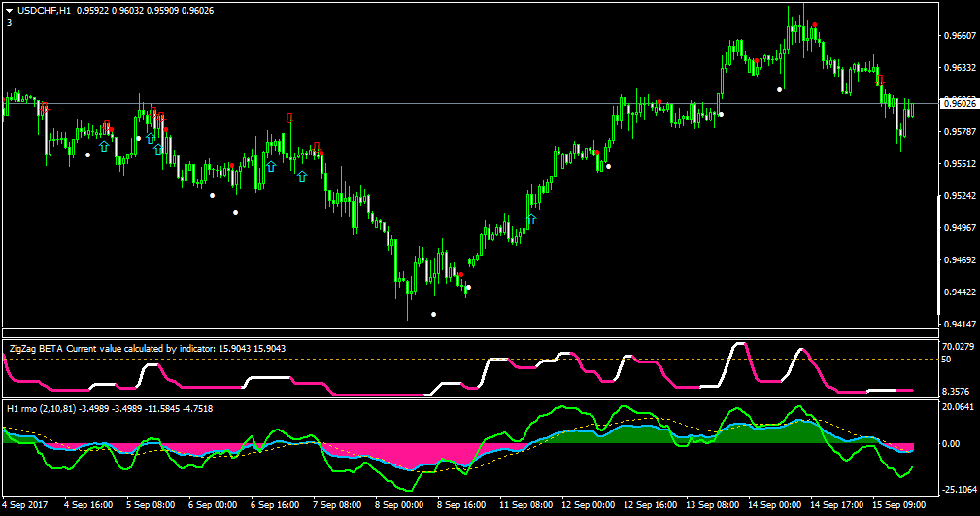
Task: Select the white dot below the 14 Sep 00:00 candle wick
Action: pyautogui.click(x=779, y=89)
